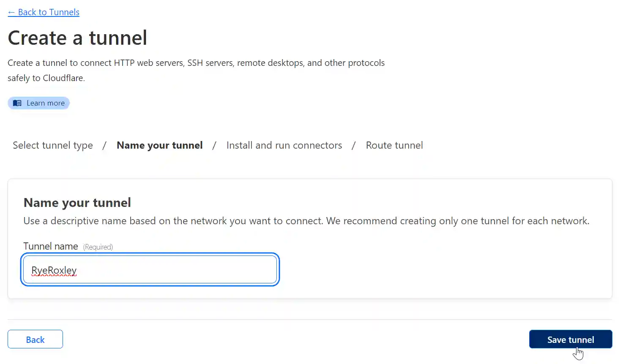Click the Name your tunnel card heading

[x=77, y=202]
